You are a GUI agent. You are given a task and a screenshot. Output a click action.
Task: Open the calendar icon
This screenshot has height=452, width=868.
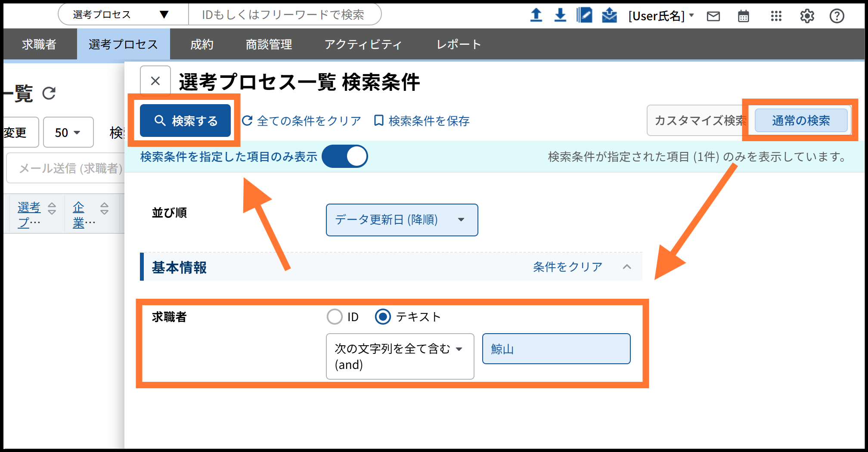(744, 16)
